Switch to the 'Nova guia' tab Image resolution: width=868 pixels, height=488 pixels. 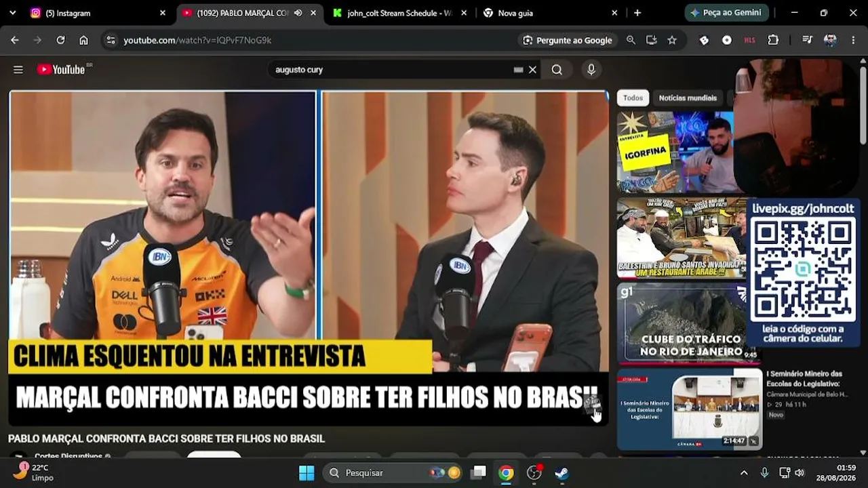[550, 13]
